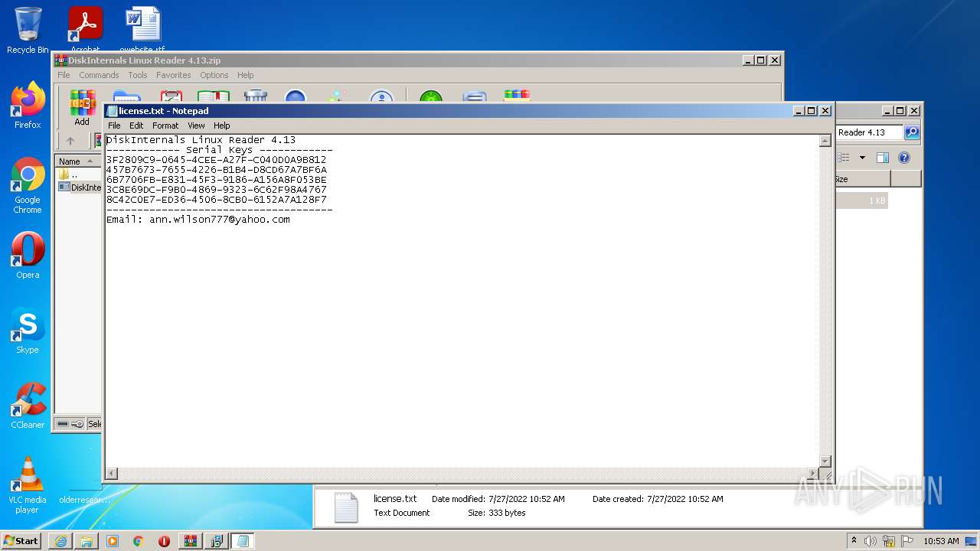The height and width of the screenshot is (551, 980).
Task: Click the license.txt file icon in details pane
Action: (346, 507)
